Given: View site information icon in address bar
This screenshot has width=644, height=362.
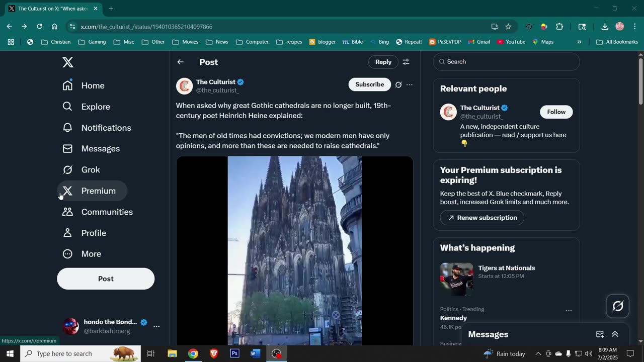Looking at the screenshot, I should pos(72,27).
